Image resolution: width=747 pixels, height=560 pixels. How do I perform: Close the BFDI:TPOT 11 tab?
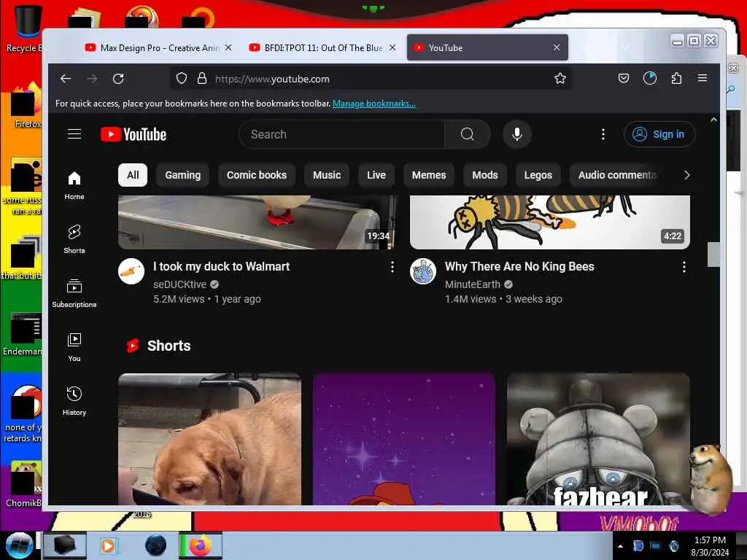coord(392,47)
